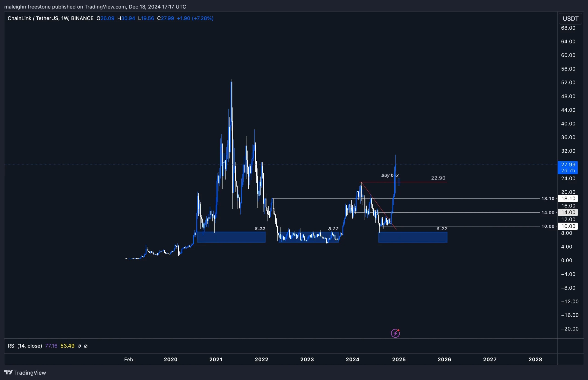Image resolution: width=588 pixels, height=380 pixels.
Task: Click the blue Buy box rectangle annotation
Action: point(399,182)
